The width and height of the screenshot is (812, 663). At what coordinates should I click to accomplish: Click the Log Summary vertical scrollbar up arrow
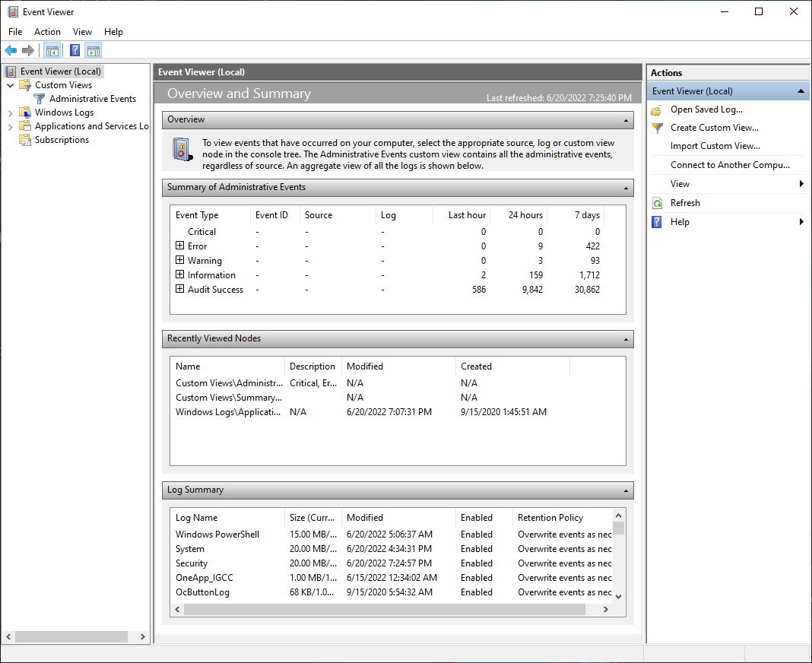(x=618, y=515)
